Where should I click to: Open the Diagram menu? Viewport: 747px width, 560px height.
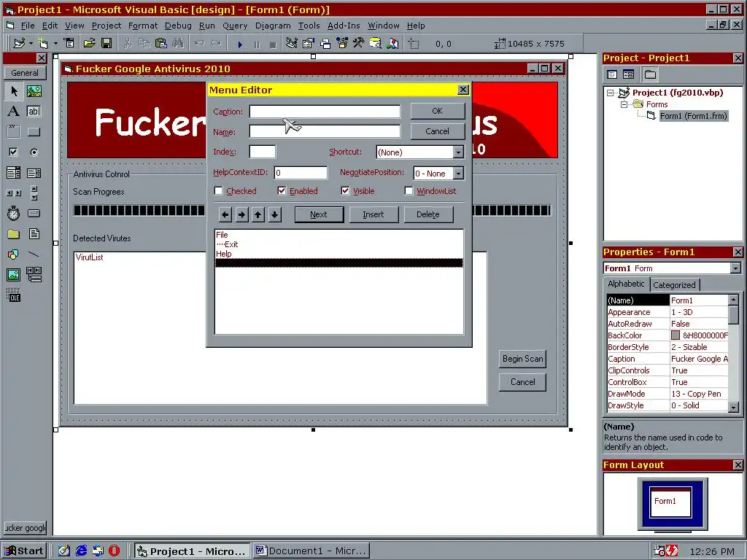(x=273, y=26)
